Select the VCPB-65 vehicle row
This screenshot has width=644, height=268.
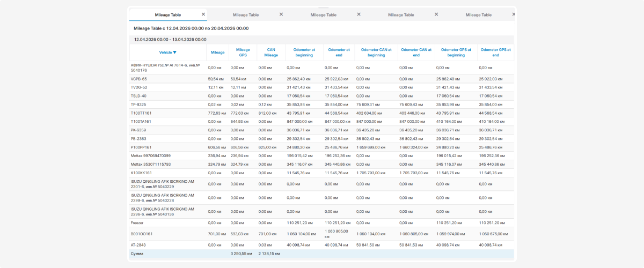321,79
